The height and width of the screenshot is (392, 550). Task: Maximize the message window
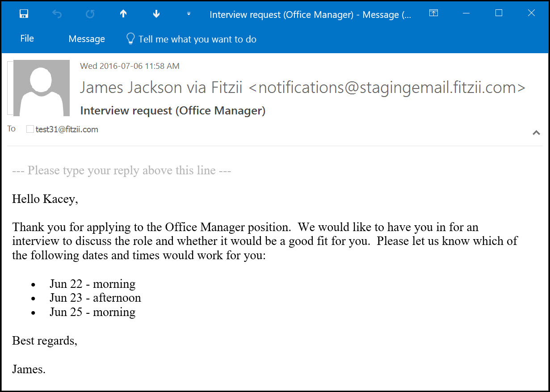click(x=499, y=13)
